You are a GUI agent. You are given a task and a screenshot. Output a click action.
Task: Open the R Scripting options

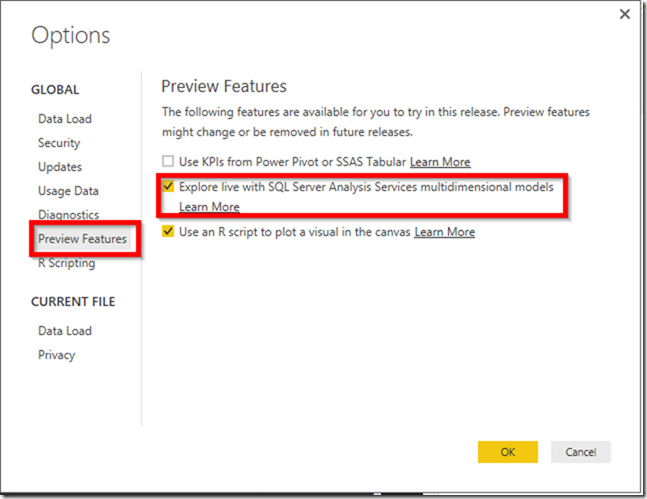(66, 263)
